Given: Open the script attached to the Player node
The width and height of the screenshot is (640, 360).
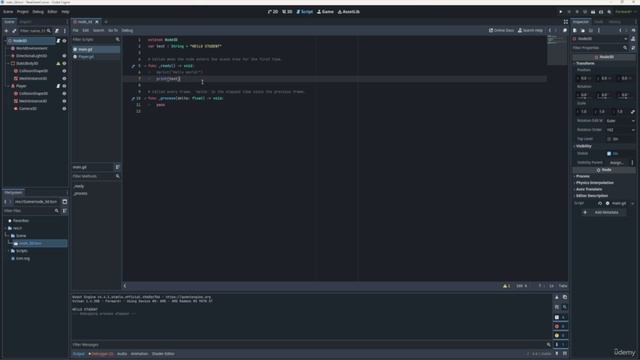Looking at the screenshot, I should [58, 86].
